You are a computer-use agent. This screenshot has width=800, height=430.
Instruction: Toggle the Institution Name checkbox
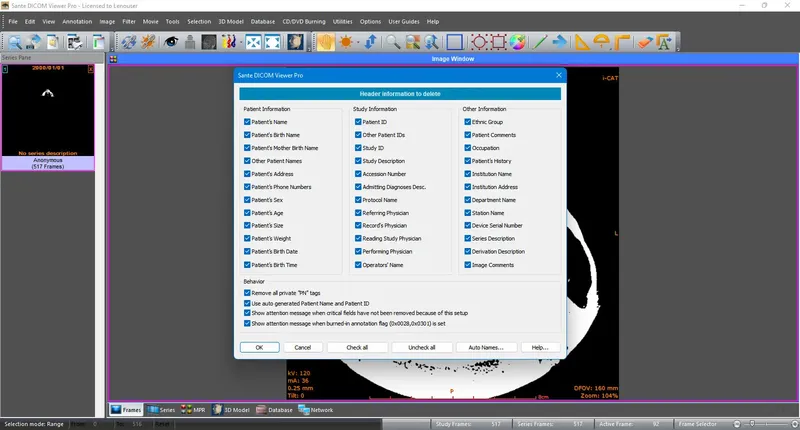tap(467, 174)
